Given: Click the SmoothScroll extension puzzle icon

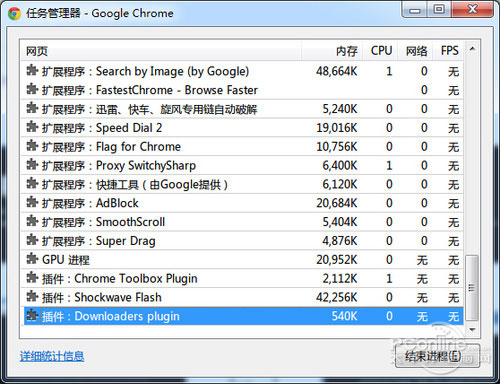Looking at the screenshot, I should click(32, 221).
